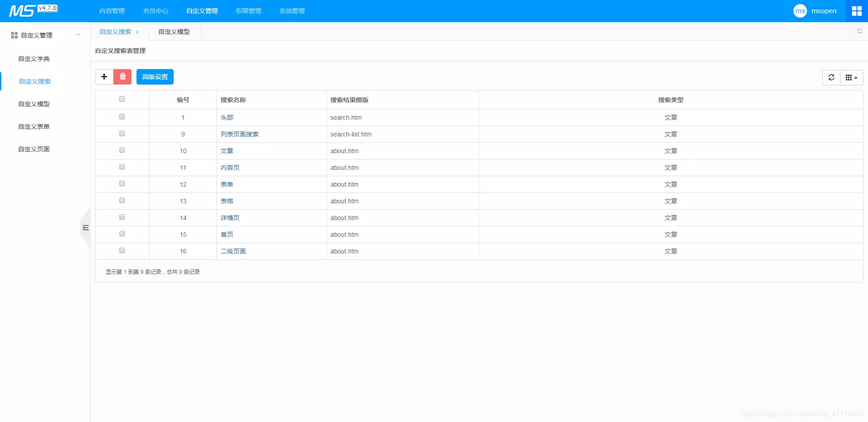The height and width of the screenshot is (422, 868).
Task: Check the row for 表格
Action: tap(122, 200)
